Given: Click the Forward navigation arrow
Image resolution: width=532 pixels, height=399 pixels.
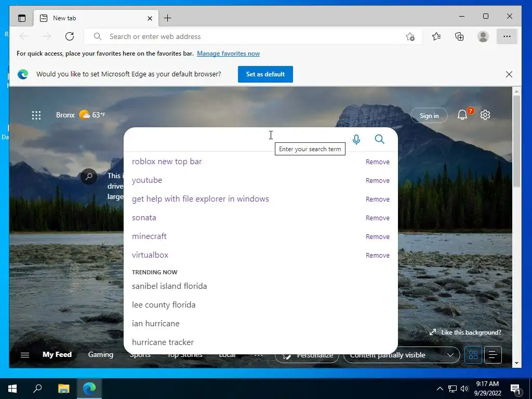Looking at the screenshot, I should 47,36.
